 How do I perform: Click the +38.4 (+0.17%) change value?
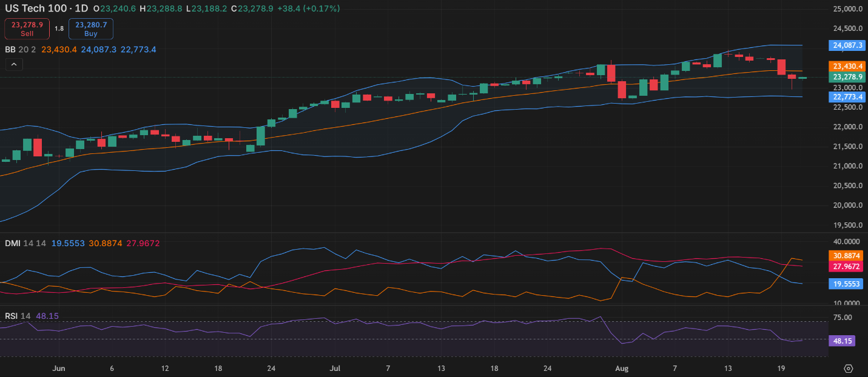pyautogui.click(x=308, y=8)
